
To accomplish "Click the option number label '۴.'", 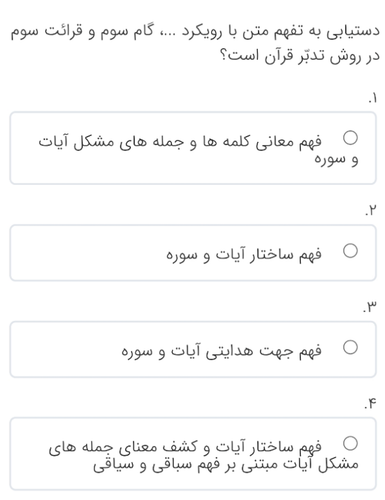I will click(371, 404).
